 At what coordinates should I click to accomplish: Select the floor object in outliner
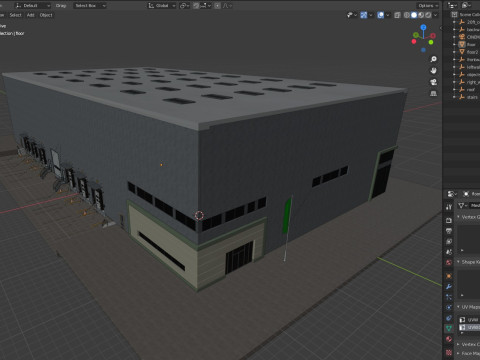coord(471,44)
